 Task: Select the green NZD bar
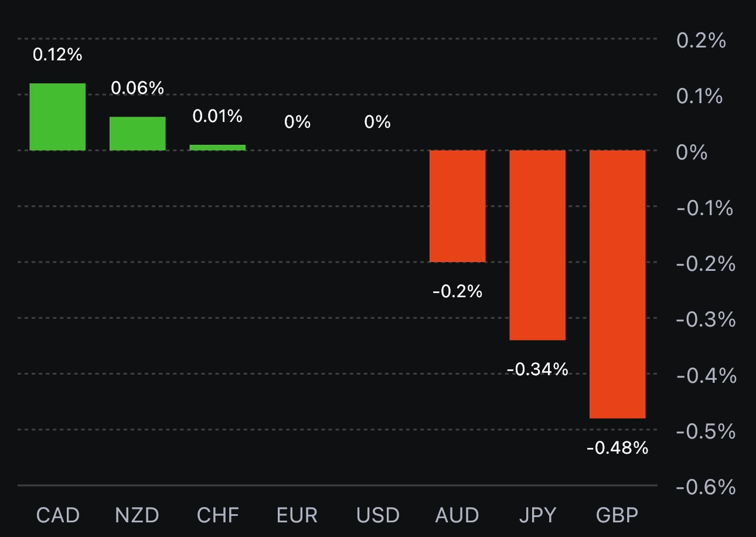[138, 134]
